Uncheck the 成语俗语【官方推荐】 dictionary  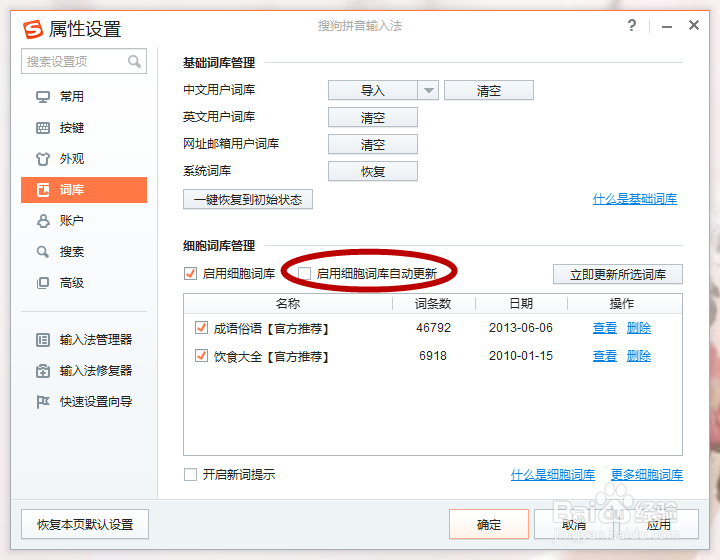(x=201, y=328)
